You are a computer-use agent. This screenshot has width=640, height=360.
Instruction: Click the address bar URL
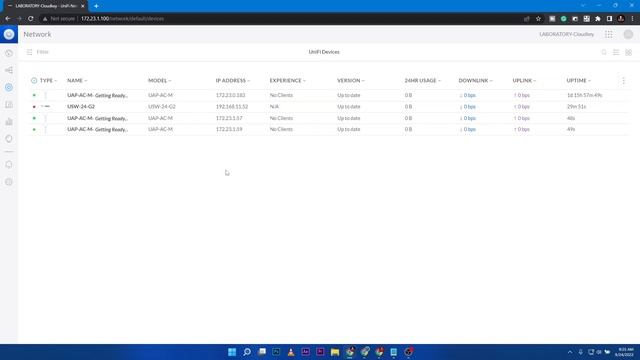[122, 19]
